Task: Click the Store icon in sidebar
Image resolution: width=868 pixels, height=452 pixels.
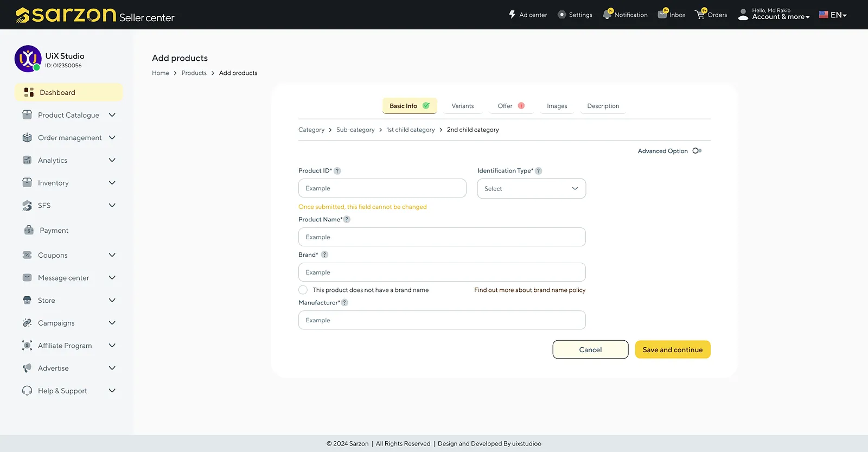Action: tap(27, 300)
